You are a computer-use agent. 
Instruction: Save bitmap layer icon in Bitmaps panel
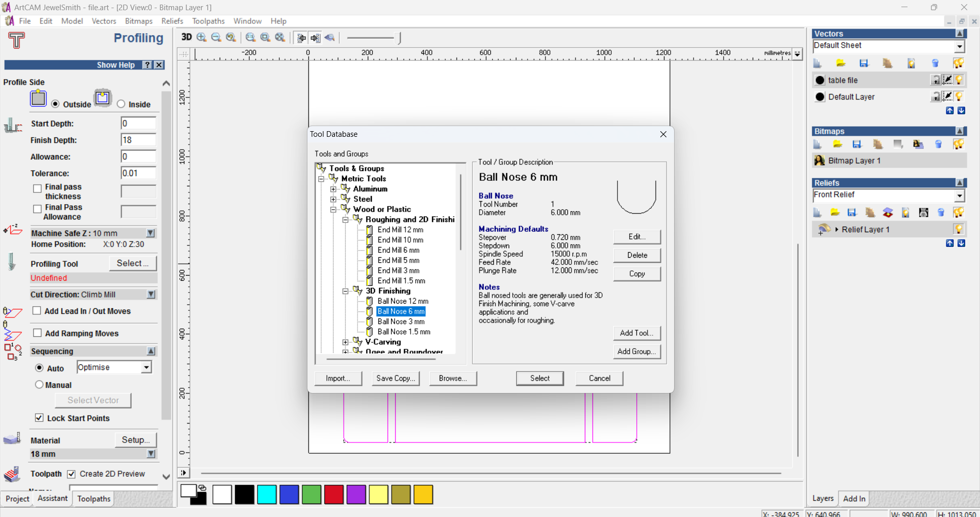tap(857, 144)
